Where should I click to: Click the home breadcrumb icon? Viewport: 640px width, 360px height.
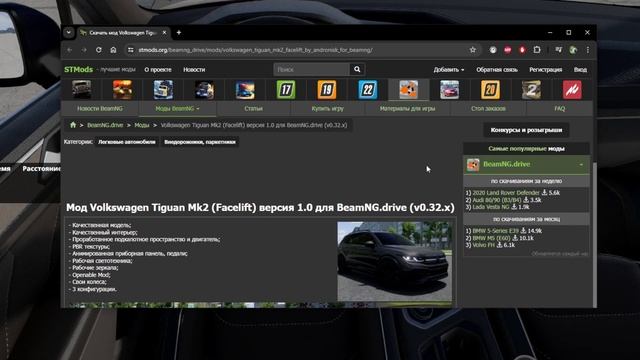(73, 125)
